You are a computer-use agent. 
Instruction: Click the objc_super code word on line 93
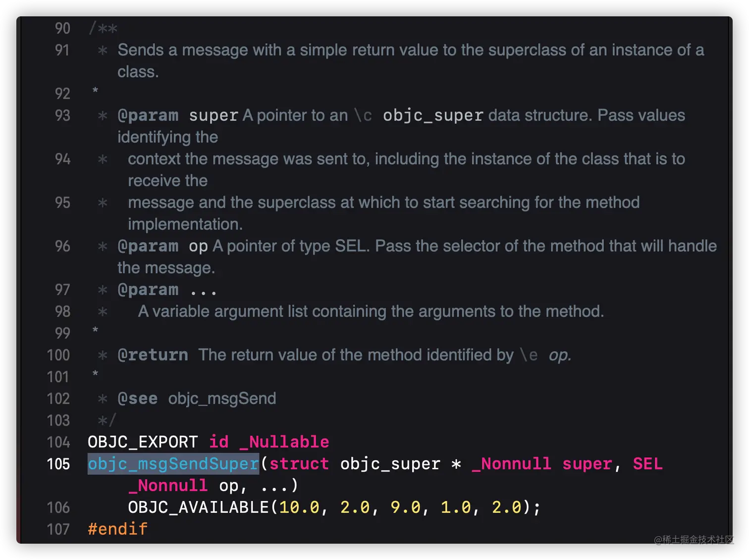click(x=433, y=115)
